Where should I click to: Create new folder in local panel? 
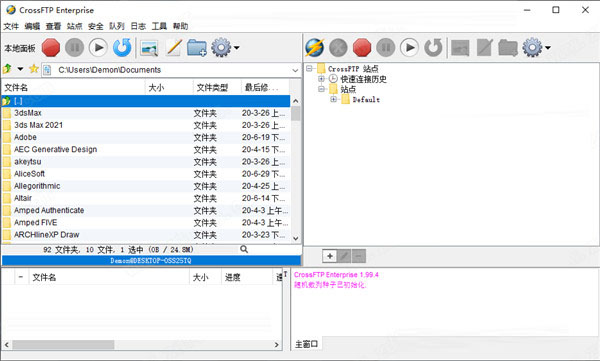coord(197,48)
